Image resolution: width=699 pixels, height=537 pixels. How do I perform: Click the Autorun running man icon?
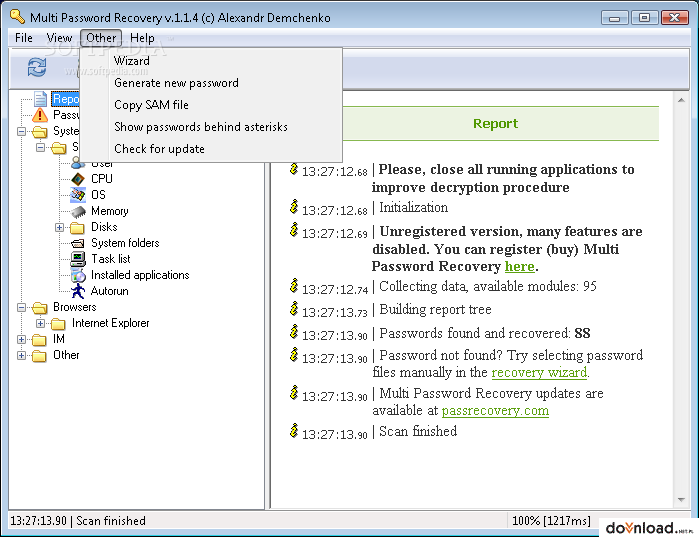(78, 291)
